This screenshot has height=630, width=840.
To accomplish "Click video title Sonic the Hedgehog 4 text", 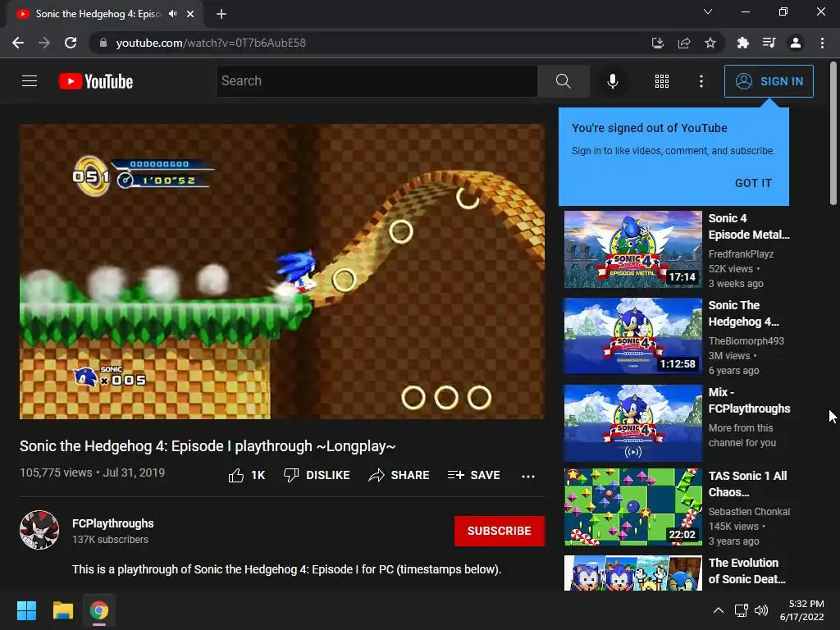I will pos(208,445).
